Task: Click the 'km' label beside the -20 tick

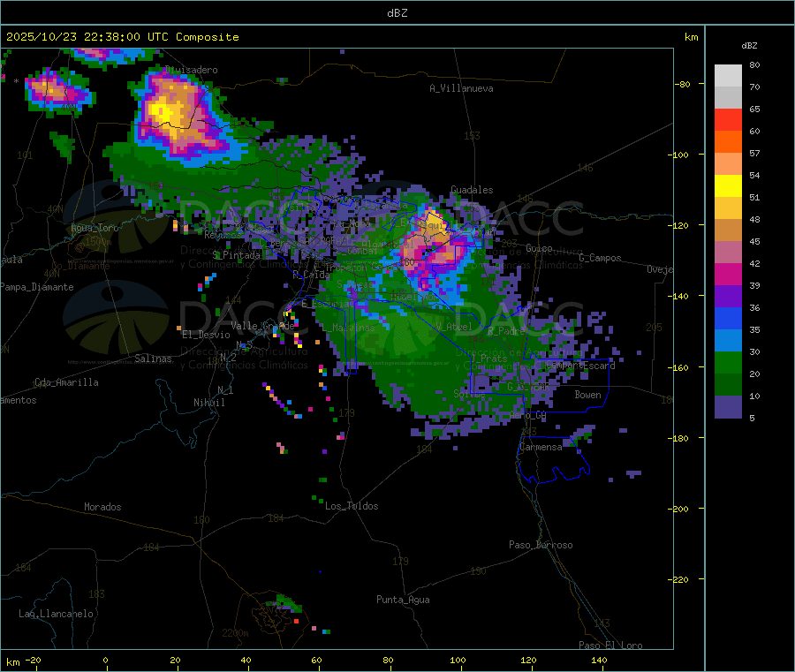Action: click(12, 662)
